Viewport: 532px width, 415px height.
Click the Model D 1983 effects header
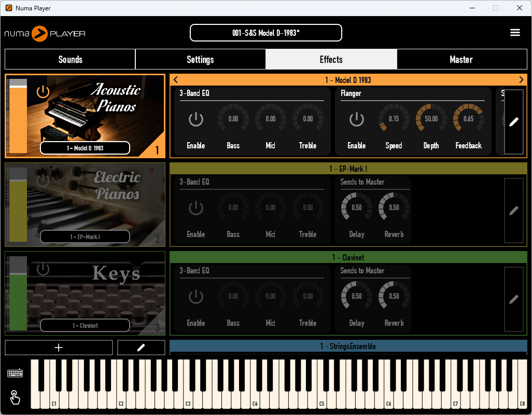(348, 80)
